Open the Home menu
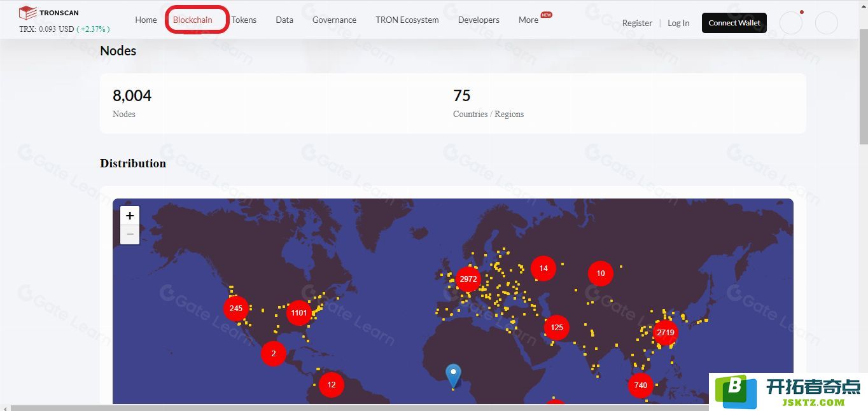868x411 pixels. 146,20
